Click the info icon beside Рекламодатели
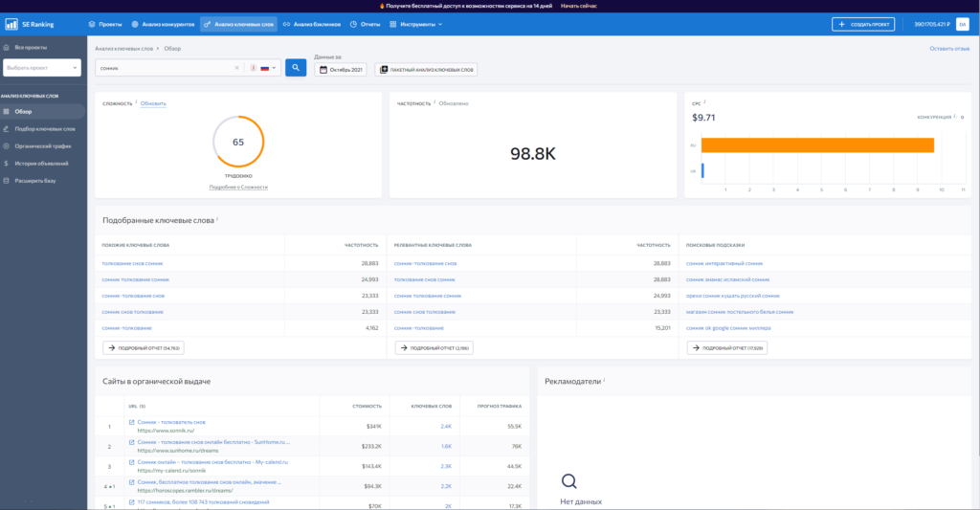This screenshot has height=510, width=980. [x=605, y=379]
